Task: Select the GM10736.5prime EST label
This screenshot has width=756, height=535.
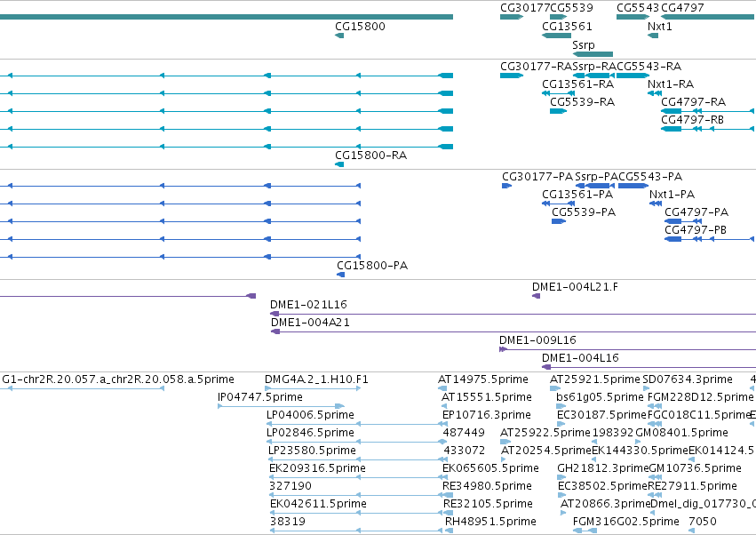Action: tap(696, 469)
